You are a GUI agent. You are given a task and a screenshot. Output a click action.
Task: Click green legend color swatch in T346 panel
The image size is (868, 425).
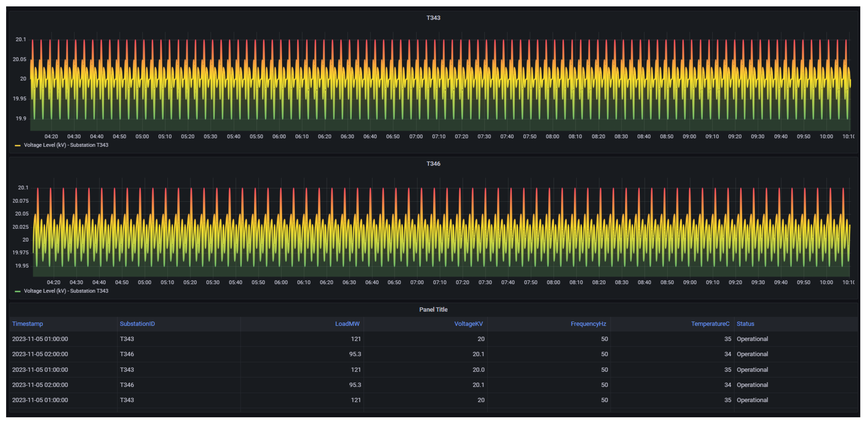(18, 291)
